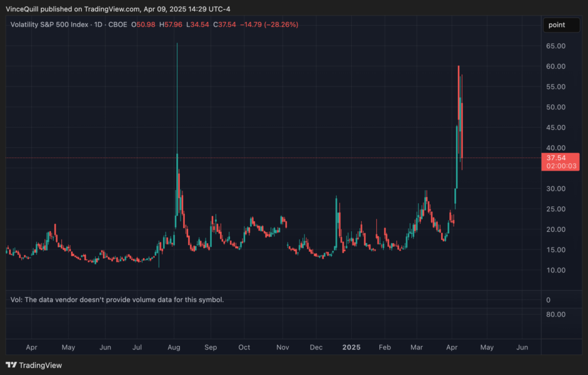This screenshot has height=375, width=588.
Task: Click the 10.00 price axis label
Action: pos(556,270)
